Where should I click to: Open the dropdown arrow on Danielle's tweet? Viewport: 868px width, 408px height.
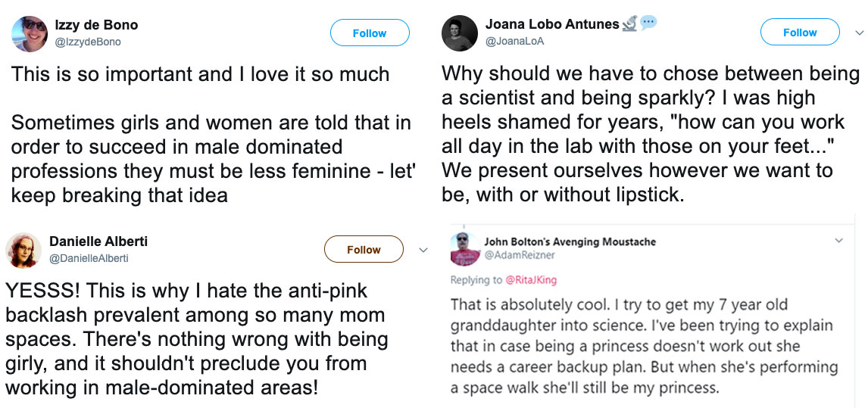pyautogui.click(x=423, y=250)
